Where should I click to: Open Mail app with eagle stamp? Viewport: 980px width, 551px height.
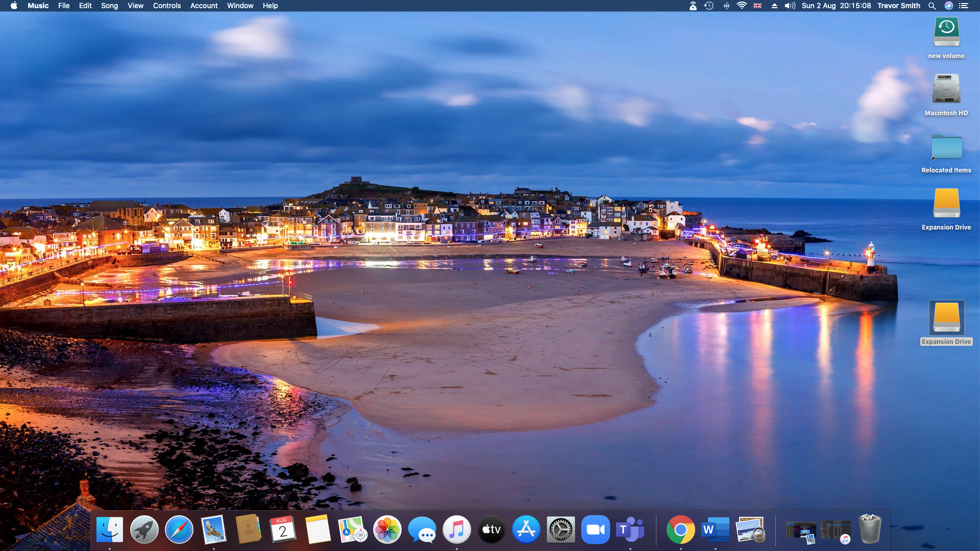[213, 530]
